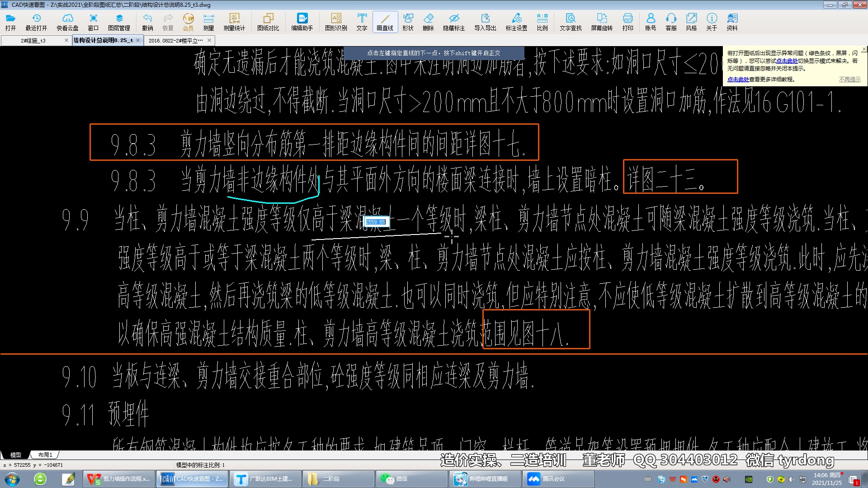Switch to the 布局1 layout tab
Viewport: 868px width, 488px height.
pyautogui.click(x=45, y=455)
